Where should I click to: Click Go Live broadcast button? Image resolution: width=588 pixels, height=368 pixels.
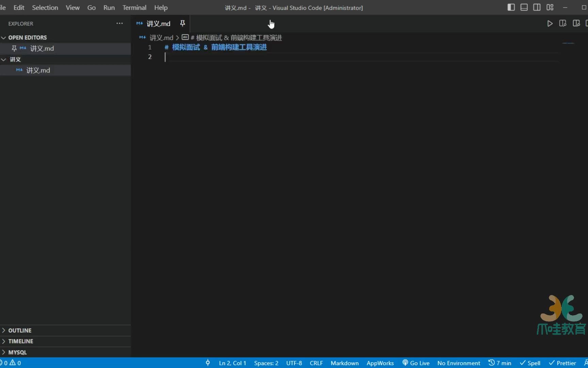(416, 363)
